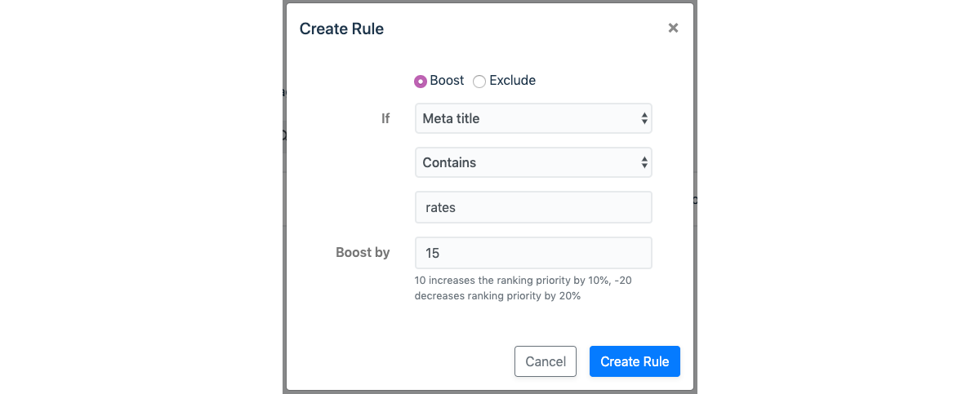Click the Create Rule dialog heading
Screen dimensions: 980x394
point(341,29)
